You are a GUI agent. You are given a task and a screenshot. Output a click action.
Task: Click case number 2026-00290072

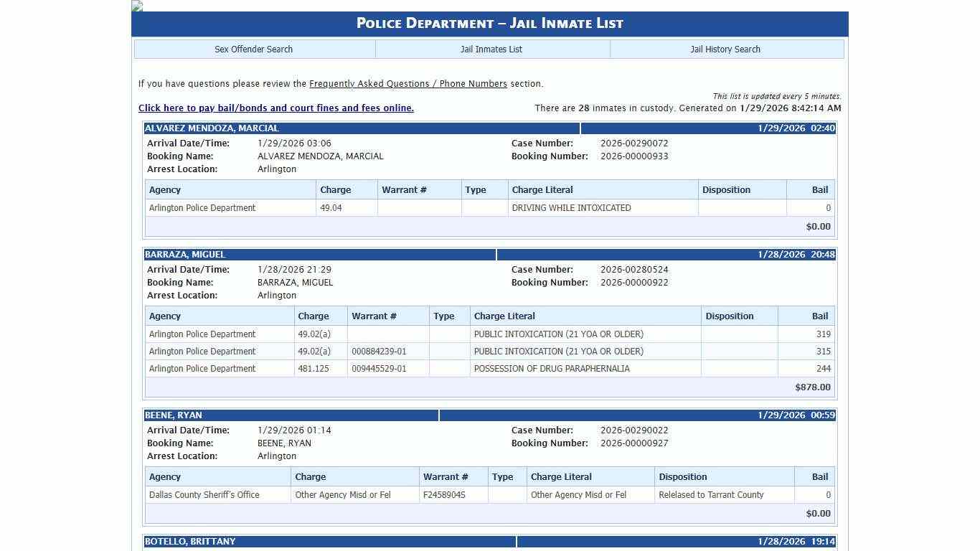tap(634, 143)
